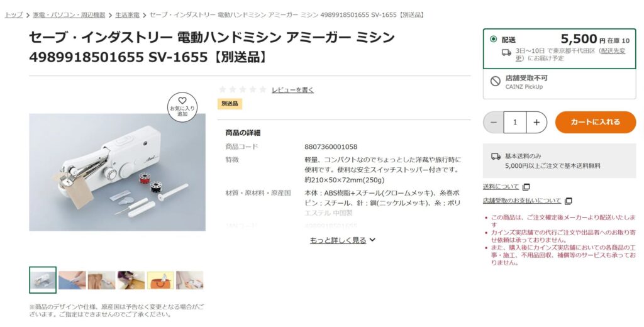
Task: Open the レビューを書く link
Action: (292, 90)
